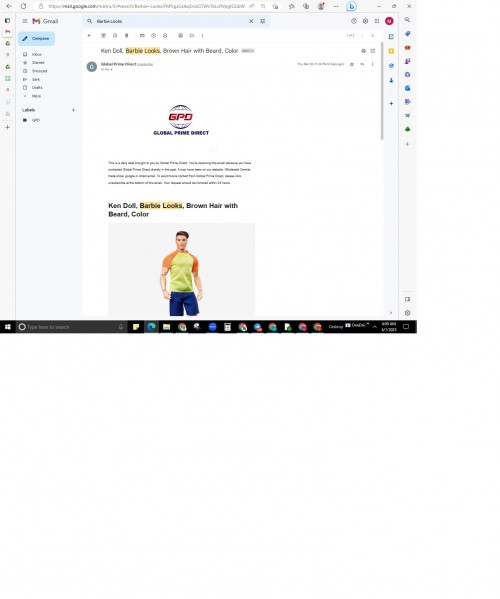Toggle Gmail main menu hamburger

pos(25,21)
